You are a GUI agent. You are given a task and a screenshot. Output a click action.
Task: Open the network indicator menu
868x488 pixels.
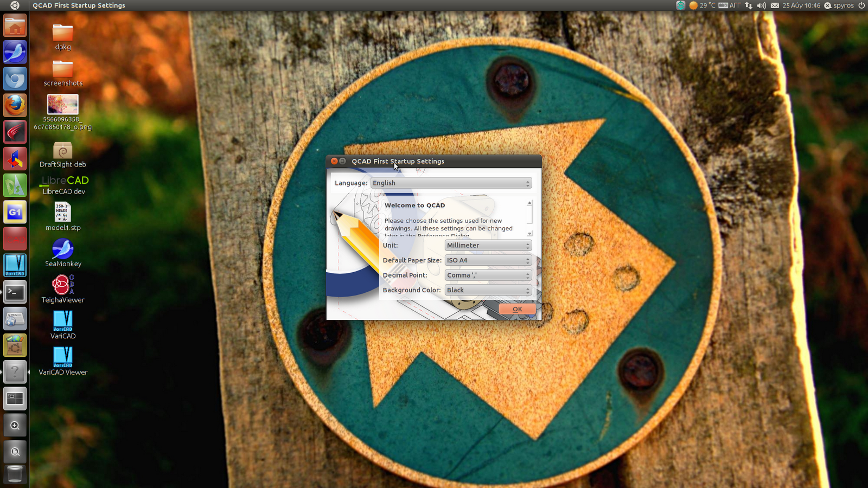pos(749,5)
